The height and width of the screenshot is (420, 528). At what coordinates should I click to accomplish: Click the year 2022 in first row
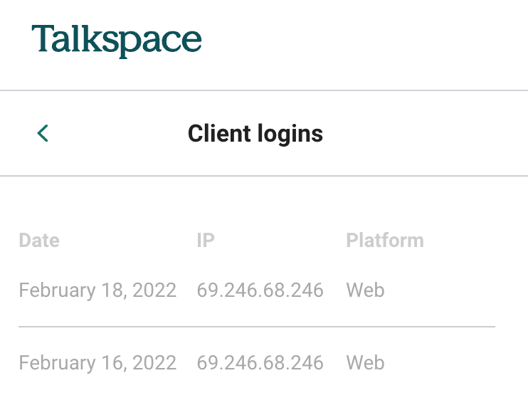[154, 290]
